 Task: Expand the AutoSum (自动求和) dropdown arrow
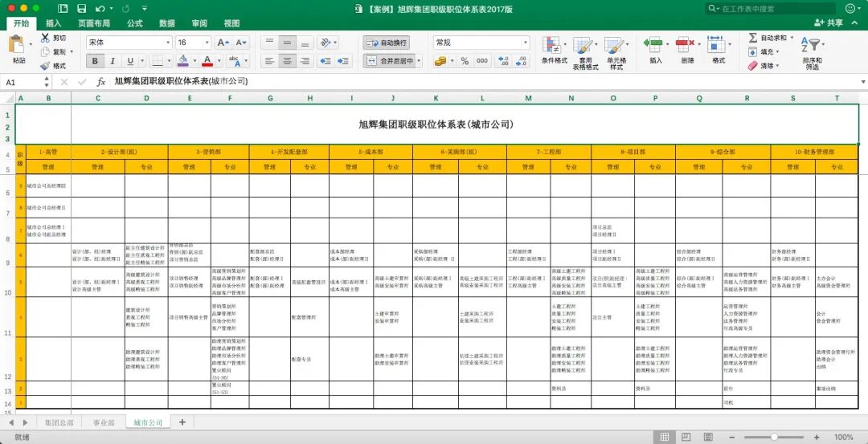[x=791, y=38]
